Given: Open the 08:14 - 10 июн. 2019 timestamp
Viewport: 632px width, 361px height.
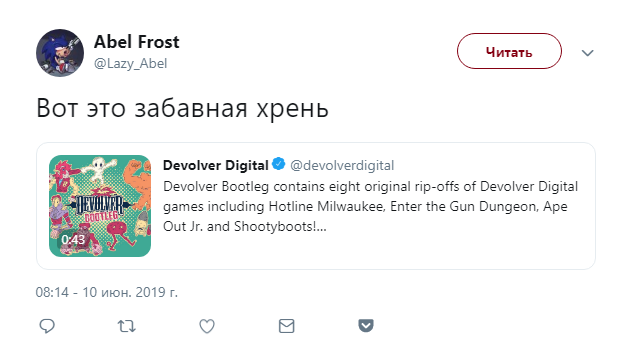Looking at the screenshot, I should click(106, 292).
